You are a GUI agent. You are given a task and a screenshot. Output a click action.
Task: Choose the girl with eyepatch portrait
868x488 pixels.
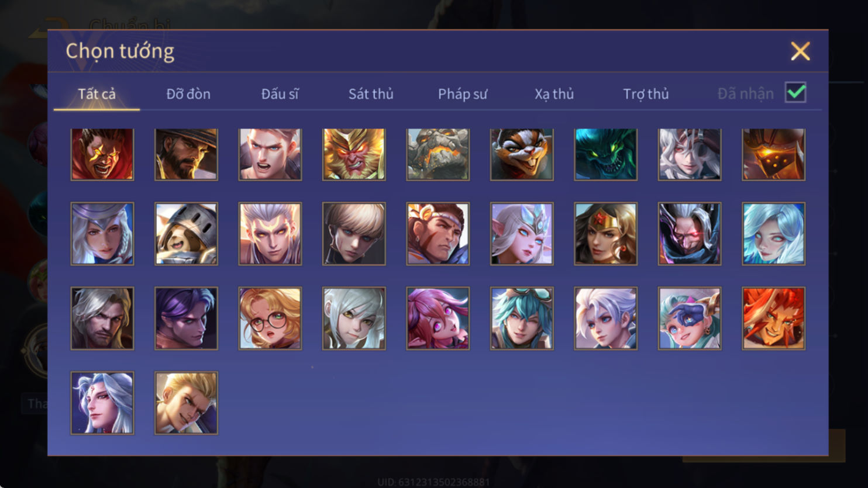[x=690, y=319]
